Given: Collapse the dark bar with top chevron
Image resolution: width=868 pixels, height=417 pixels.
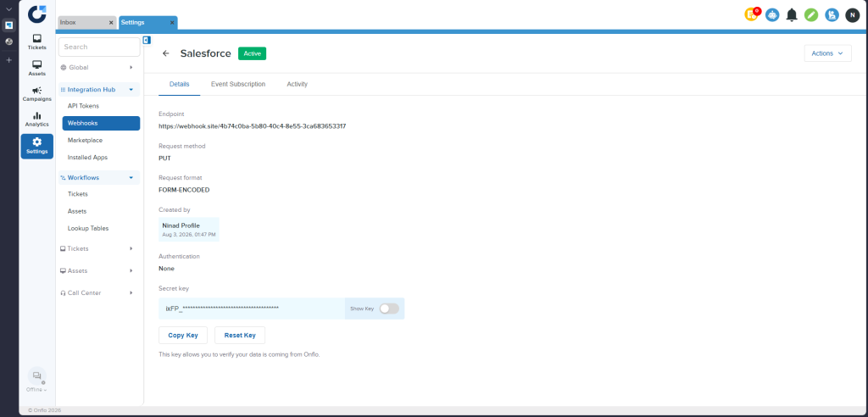Looking at the screenshot, I should 8,9.
